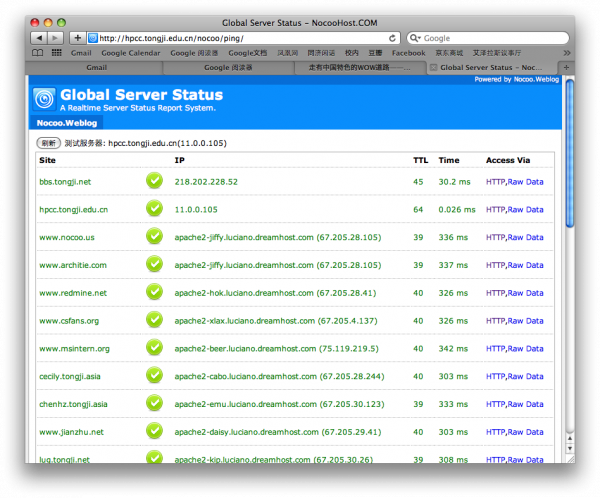Open the Nocoo.Weblog navigation tab
Image resolution: width=600 pixels, height=498 pixels.
(63, 123)
